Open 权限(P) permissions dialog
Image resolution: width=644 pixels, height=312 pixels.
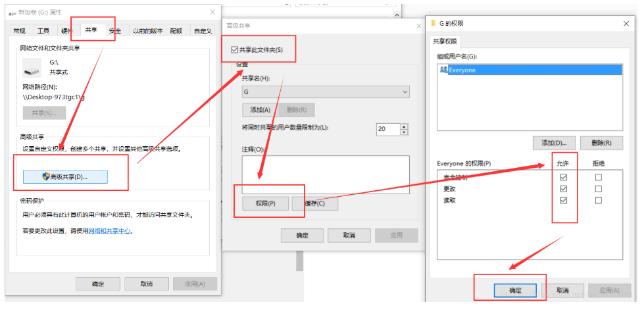[265, 203]
